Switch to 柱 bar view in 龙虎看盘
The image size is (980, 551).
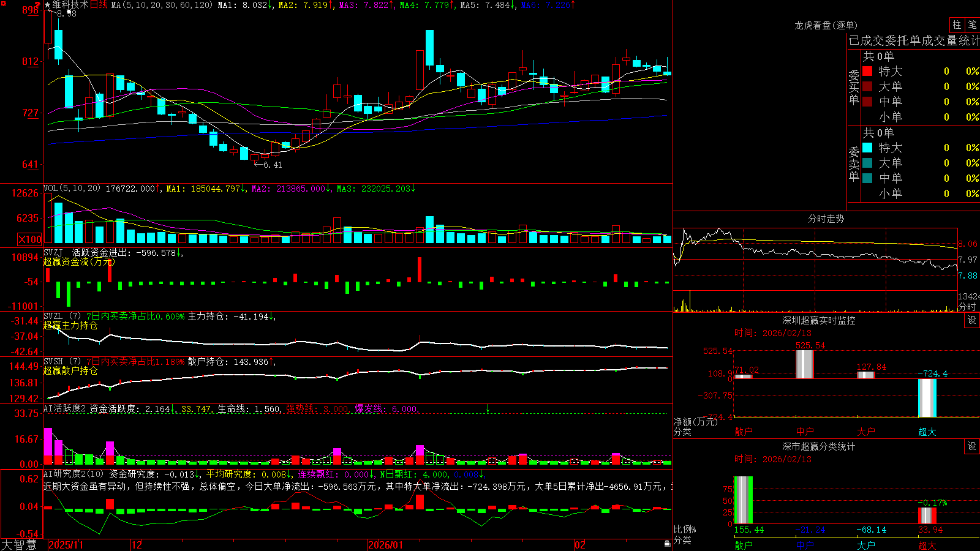(x=957, y=24)
